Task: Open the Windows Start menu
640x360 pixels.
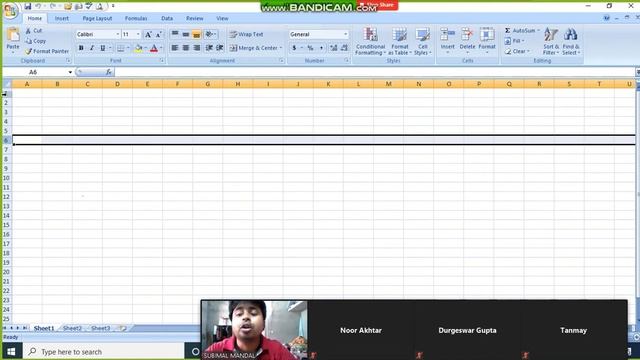Action: 11,351
